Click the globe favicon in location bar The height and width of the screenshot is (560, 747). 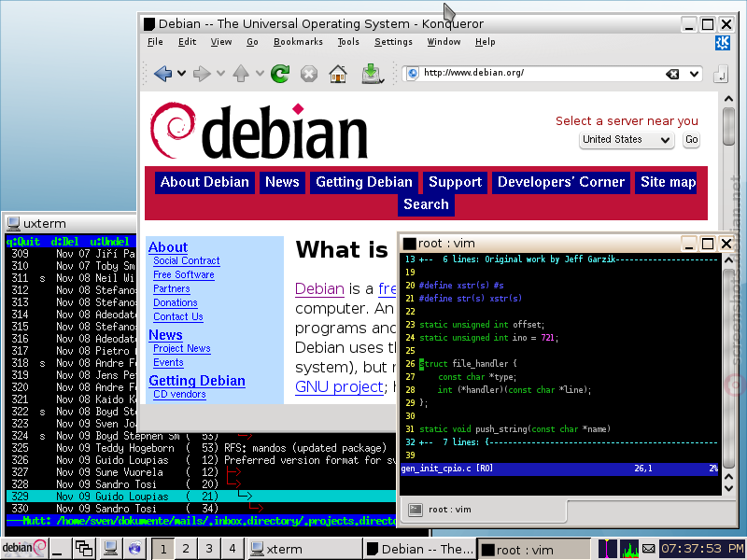click(x=413, y=74)
